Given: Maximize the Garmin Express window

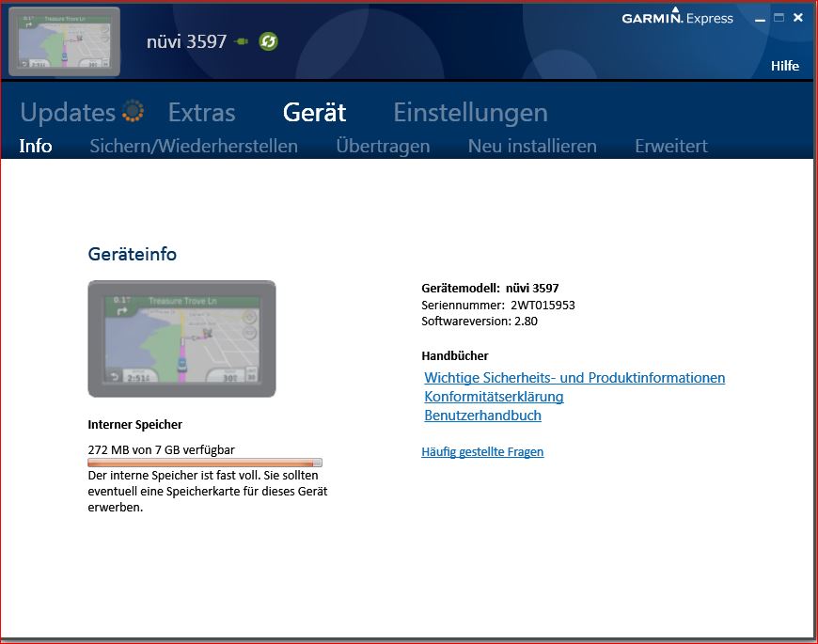Looking at the screenshot, I should tap(779, 18).
